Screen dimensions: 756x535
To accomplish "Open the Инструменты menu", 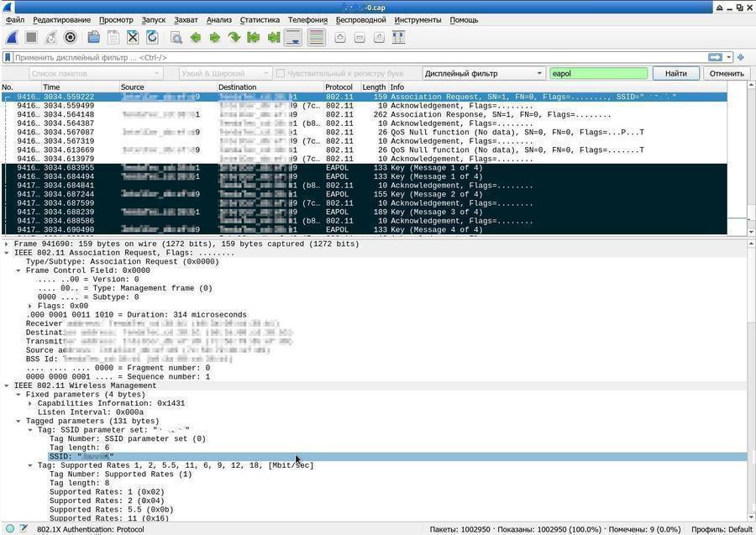I will click(417, 20).
